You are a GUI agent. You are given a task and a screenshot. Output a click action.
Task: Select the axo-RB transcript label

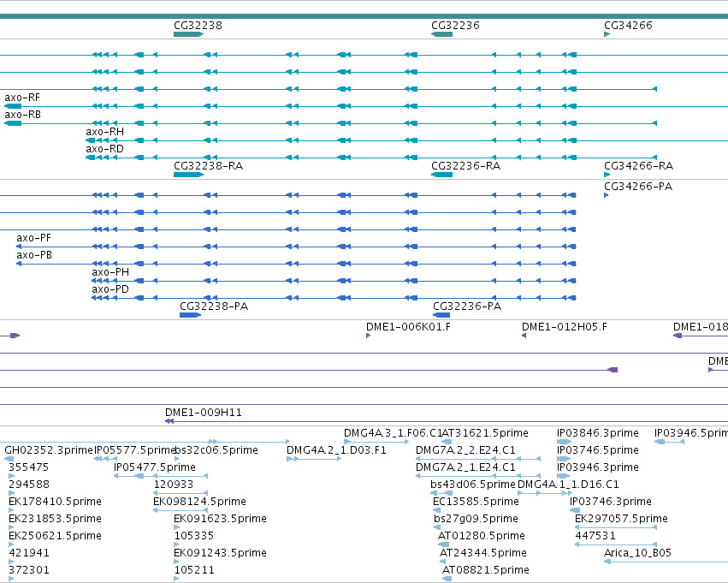(22, 114)
